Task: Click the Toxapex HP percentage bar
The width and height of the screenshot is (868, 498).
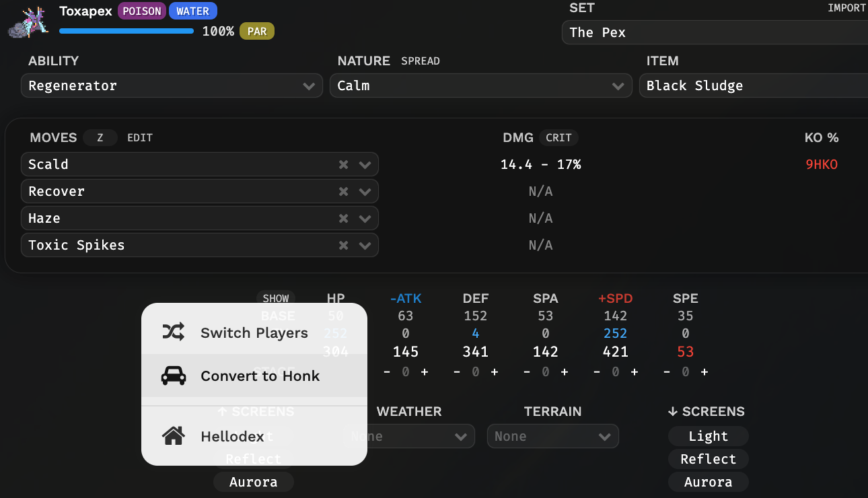Action: [126, 31]
